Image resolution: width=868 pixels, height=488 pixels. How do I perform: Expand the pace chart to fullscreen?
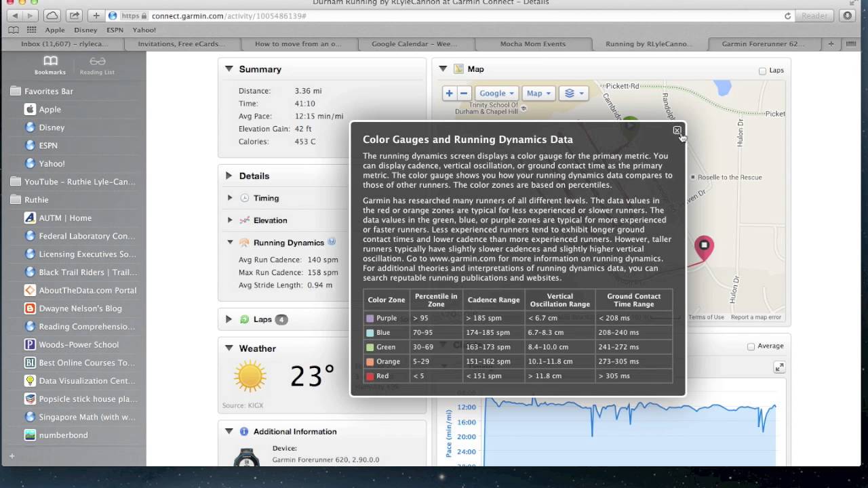pyautogui.click(x=779, y=367)
